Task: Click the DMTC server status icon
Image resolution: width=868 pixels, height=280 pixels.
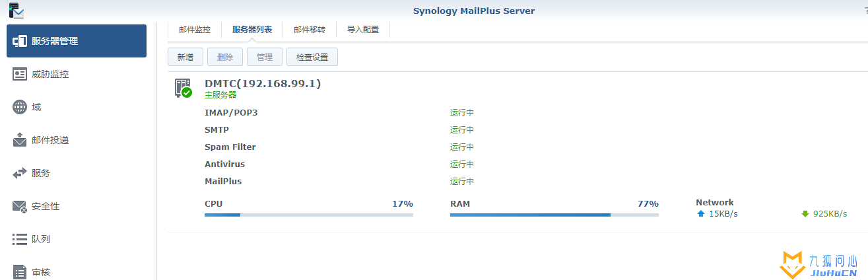Action: click(x=182, y=88)
